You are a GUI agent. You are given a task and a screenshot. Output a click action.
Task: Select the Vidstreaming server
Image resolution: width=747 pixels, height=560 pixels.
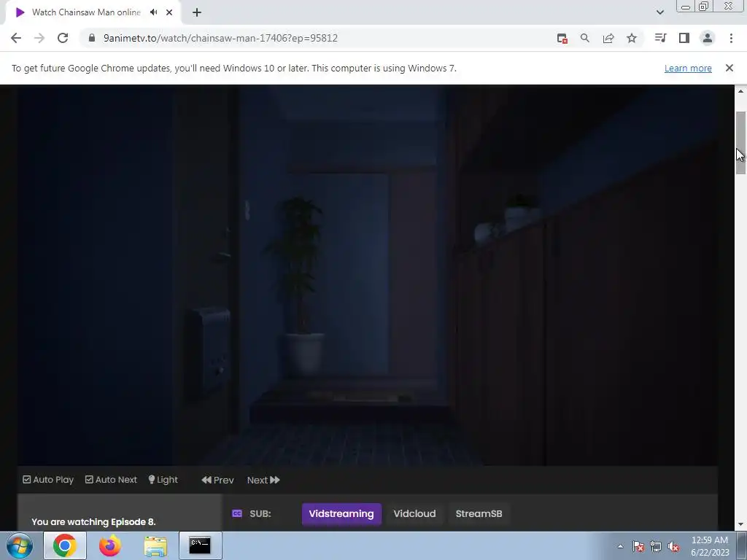tap(341, 514)
